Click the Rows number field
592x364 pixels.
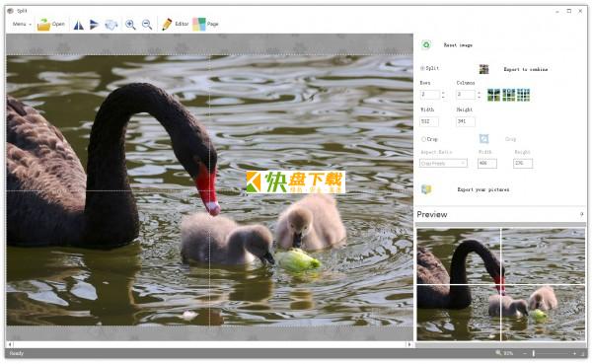click(430, 95)
